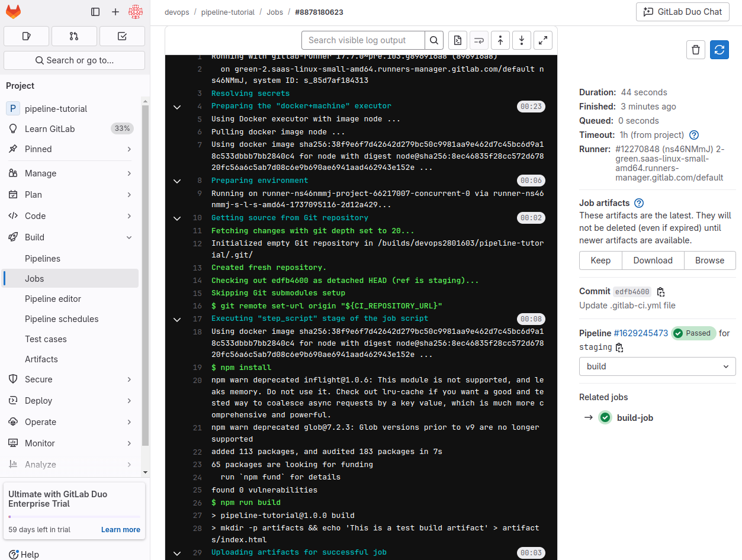Open Artifacts in the sidebar
742x560 pixels.
point(71,359)
